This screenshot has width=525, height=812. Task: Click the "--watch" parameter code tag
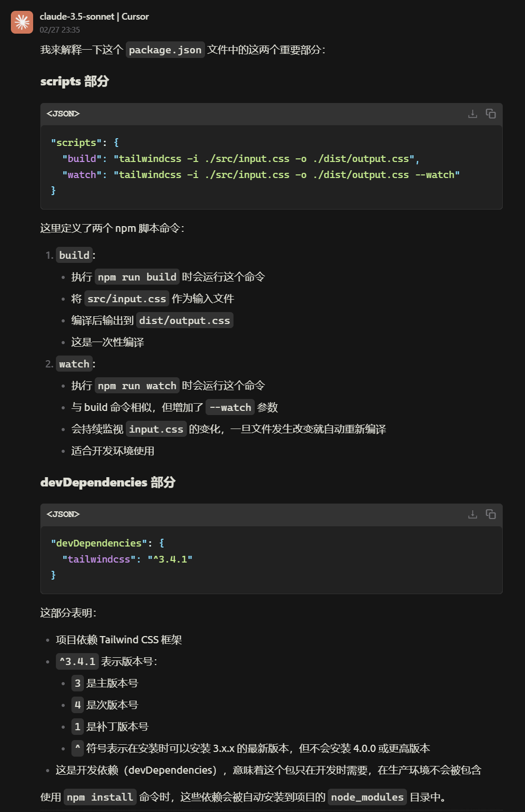230,407
